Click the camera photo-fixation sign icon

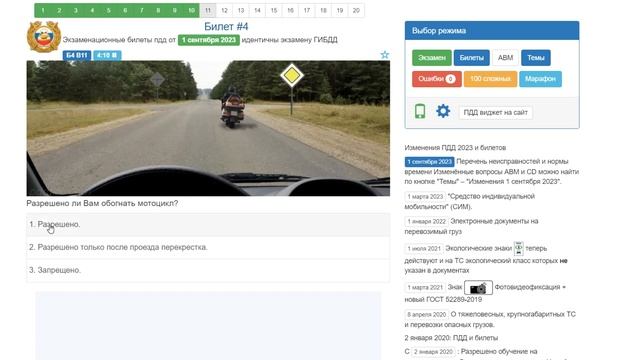(x=478, y=288)
